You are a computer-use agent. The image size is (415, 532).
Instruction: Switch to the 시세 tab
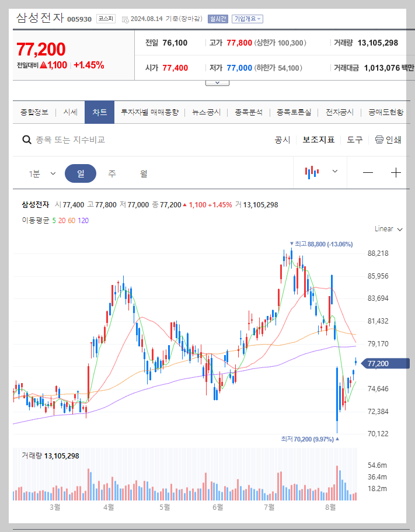coord(70,112)
